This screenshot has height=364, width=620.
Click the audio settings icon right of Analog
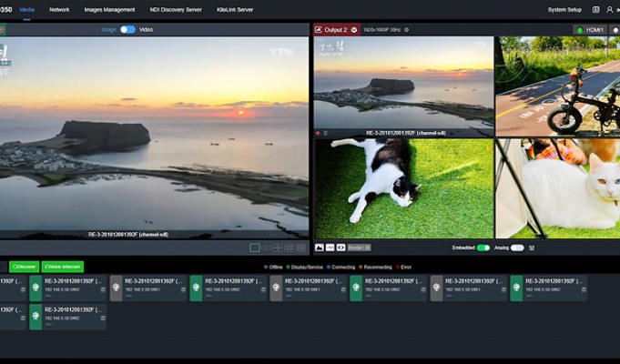pos(532,248)
